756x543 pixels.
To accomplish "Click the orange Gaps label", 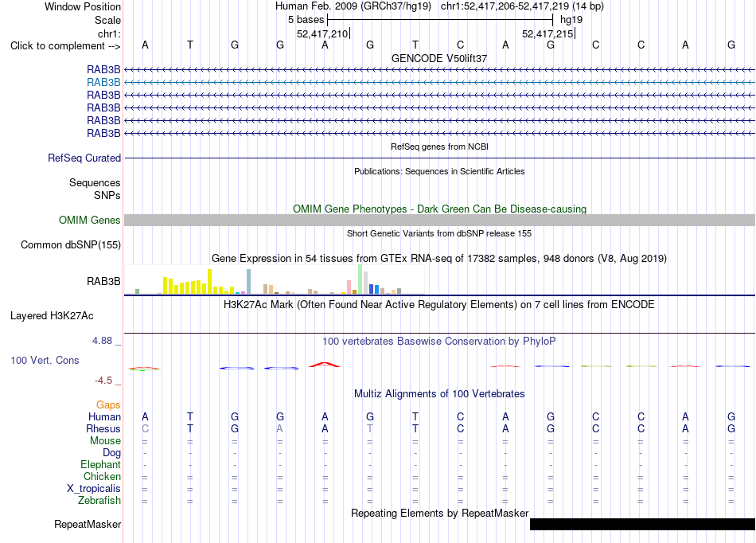I will (x=108, y=405).
